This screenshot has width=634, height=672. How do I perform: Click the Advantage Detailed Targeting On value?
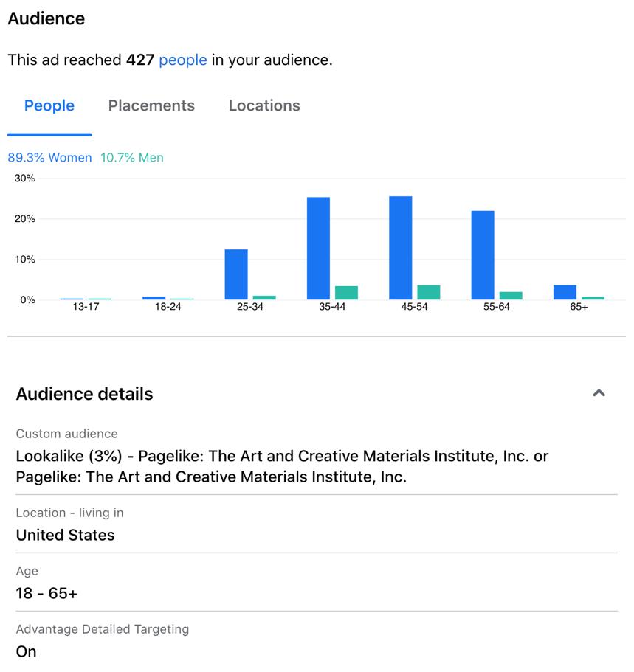pos(26,651)
